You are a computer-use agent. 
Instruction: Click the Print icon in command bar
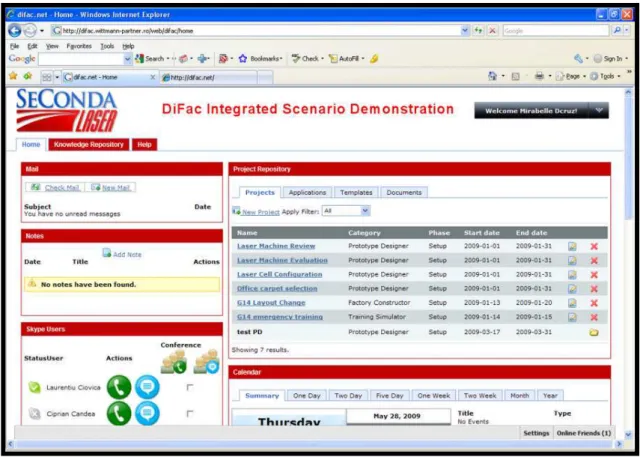tap(539, 76)
